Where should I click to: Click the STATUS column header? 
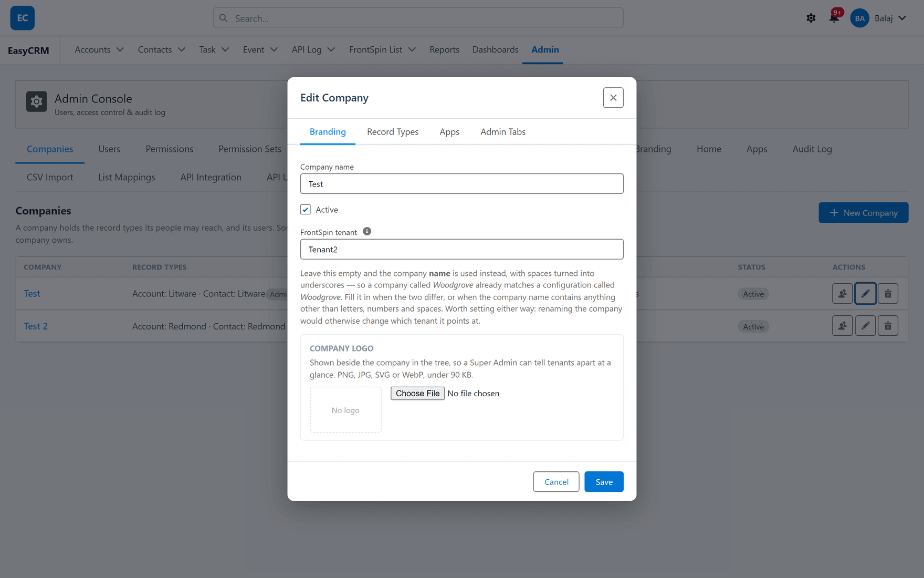pos(751,267)
